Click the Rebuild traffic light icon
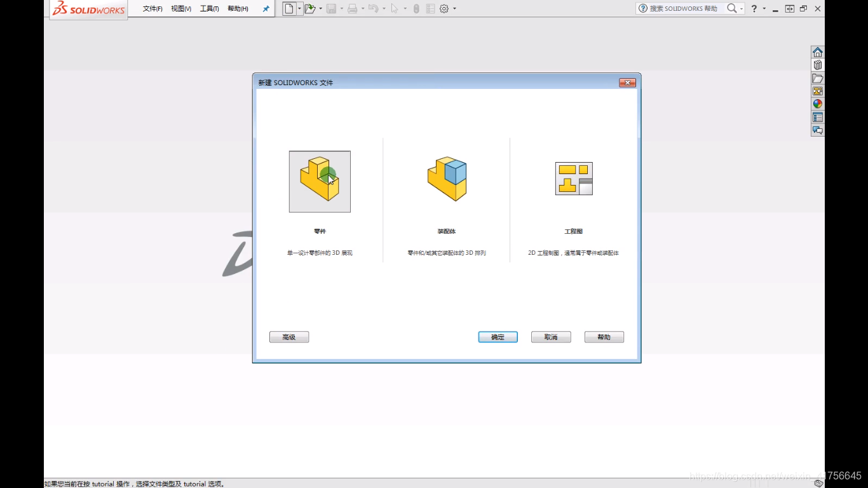Screen dimensions: 868x488 [416, 9]
